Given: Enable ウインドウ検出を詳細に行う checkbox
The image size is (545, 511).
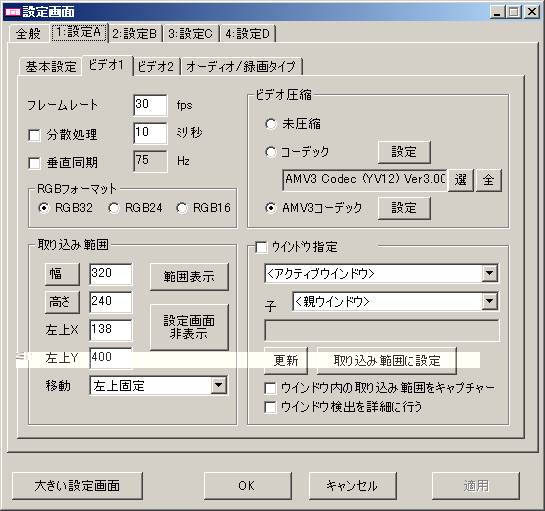Looking at the screenshot, I should tap(270, 407).
